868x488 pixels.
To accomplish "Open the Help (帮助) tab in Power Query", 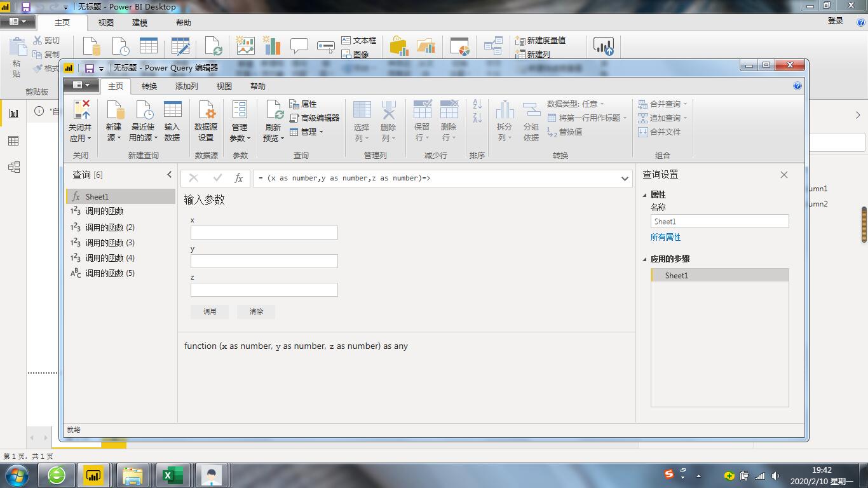I will (258, 86).
